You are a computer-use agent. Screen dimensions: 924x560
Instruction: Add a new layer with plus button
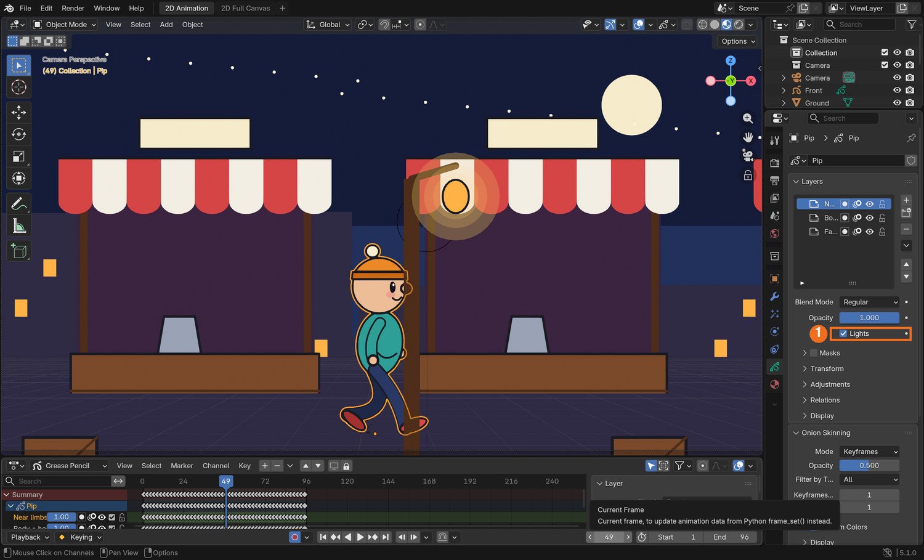pos(906,200)
